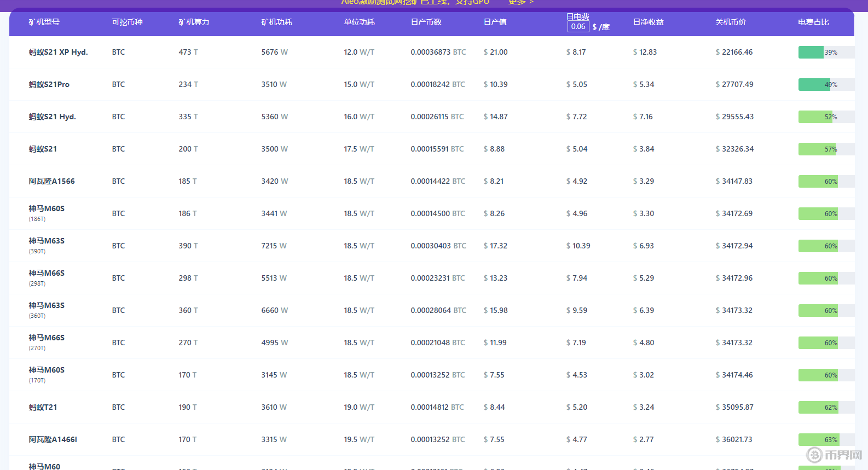Sort table by 矿机算力 header

pyautogui.click(x=194, y=22)
